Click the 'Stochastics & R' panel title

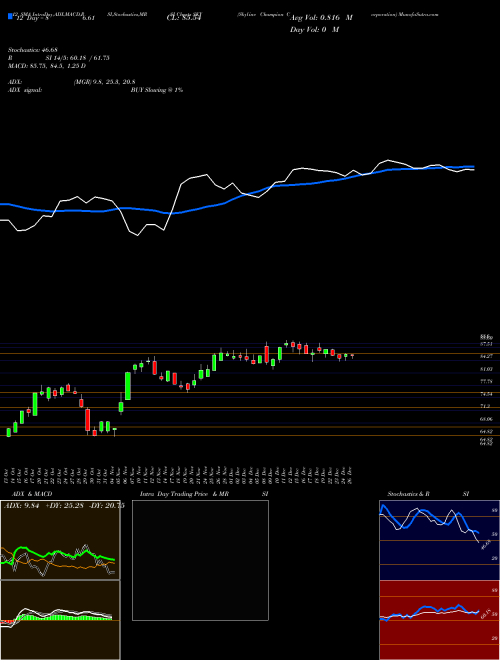pyautogui.click(x=409, y=494)
